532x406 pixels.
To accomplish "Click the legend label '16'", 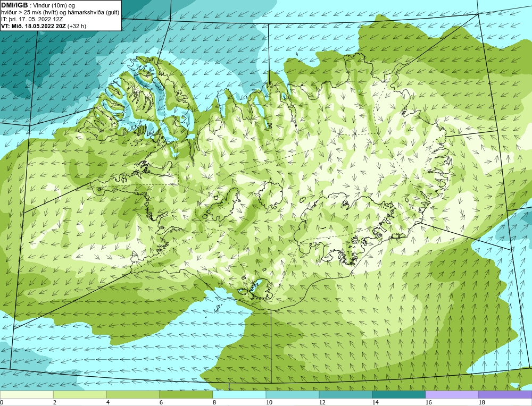I will point(428,403).
